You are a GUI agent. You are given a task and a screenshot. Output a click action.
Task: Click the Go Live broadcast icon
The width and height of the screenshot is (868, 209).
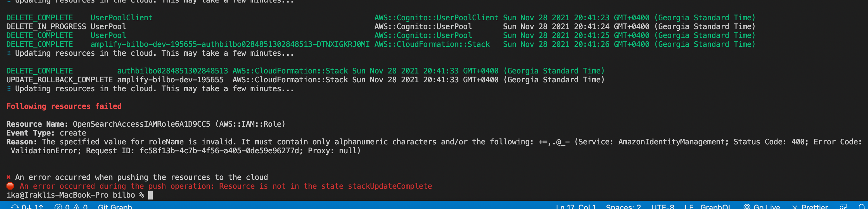pos(747,206)
